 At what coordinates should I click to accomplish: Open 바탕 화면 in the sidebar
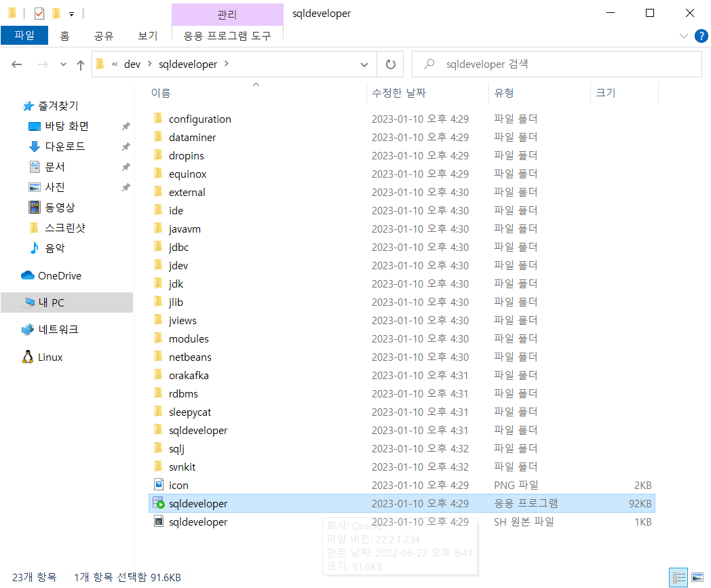(x=66, y=126)
